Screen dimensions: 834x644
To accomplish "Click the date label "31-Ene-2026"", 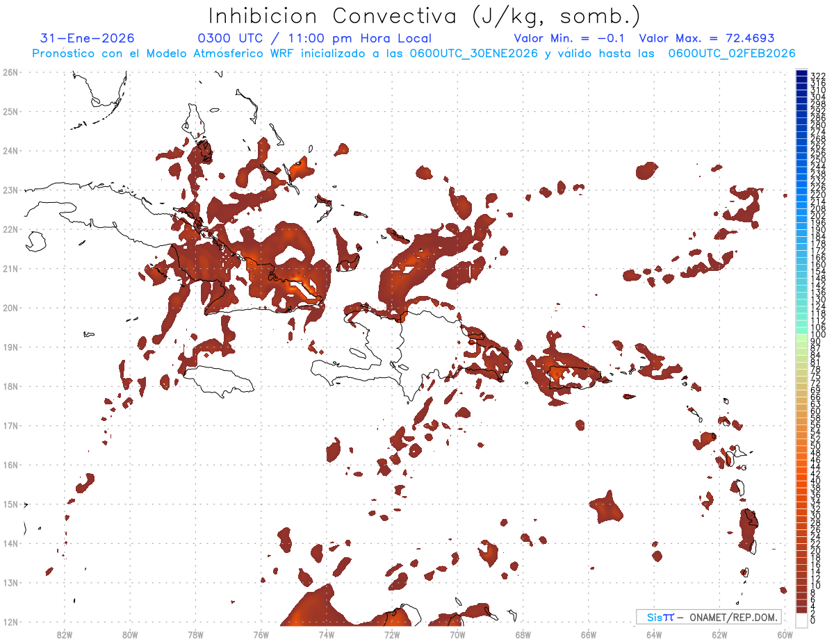I will [x=87, y=38].
